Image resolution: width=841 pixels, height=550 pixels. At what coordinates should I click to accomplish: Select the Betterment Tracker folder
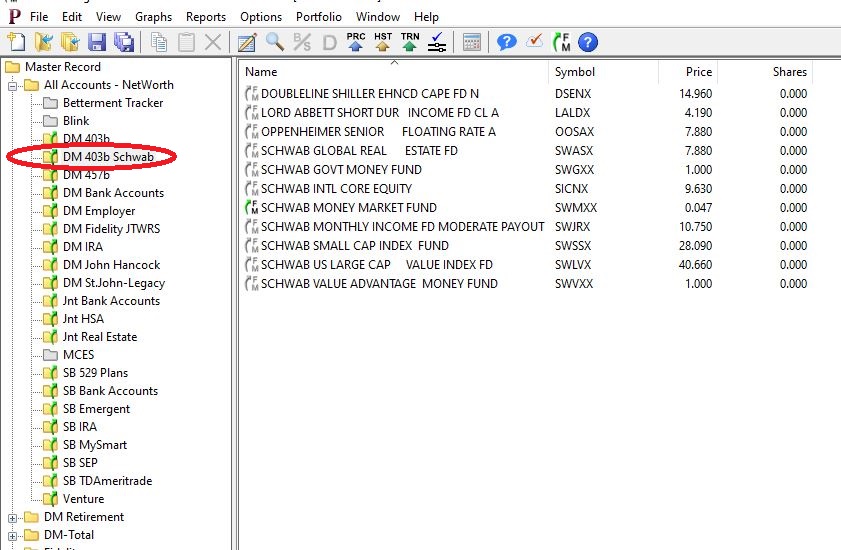pyautogui.click(x=113, y=102)
